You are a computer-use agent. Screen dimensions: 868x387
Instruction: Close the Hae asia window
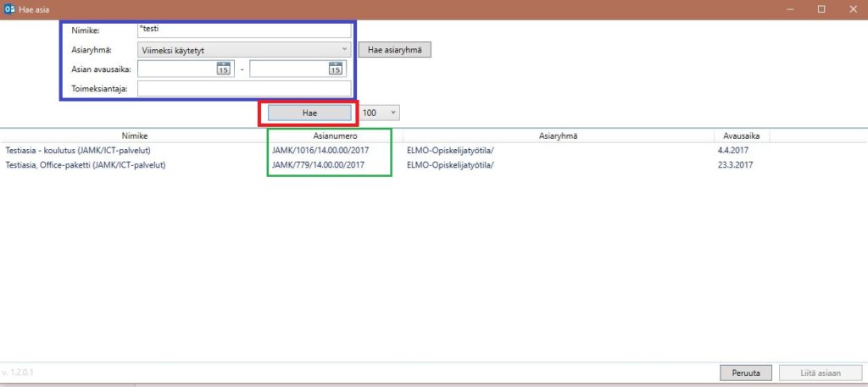pos(853,8)
